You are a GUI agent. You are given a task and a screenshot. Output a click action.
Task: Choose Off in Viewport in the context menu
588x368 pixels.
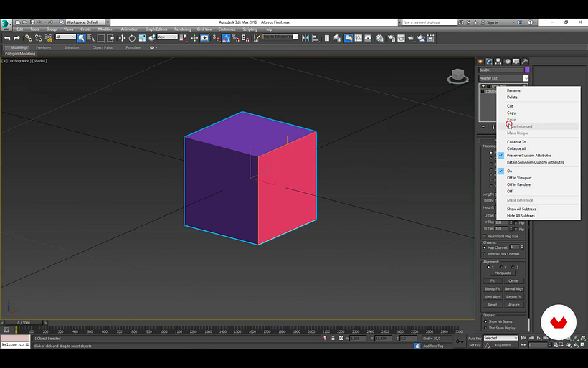(519, 178)
